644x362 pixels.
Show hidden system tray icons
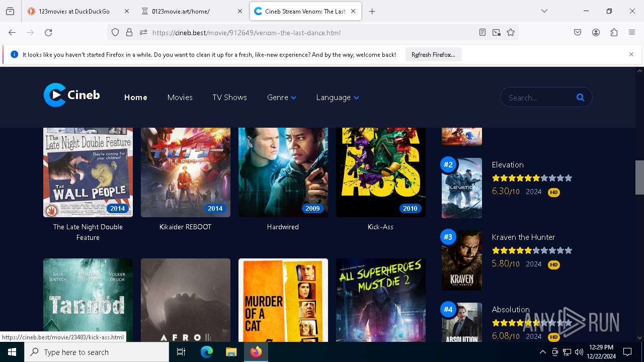(542, 352)
